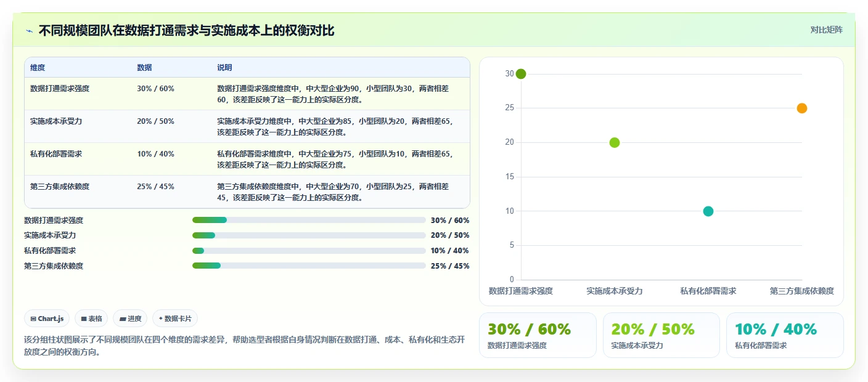
Task: Click the 10% / 40% data card
Action: click(785, 335)
